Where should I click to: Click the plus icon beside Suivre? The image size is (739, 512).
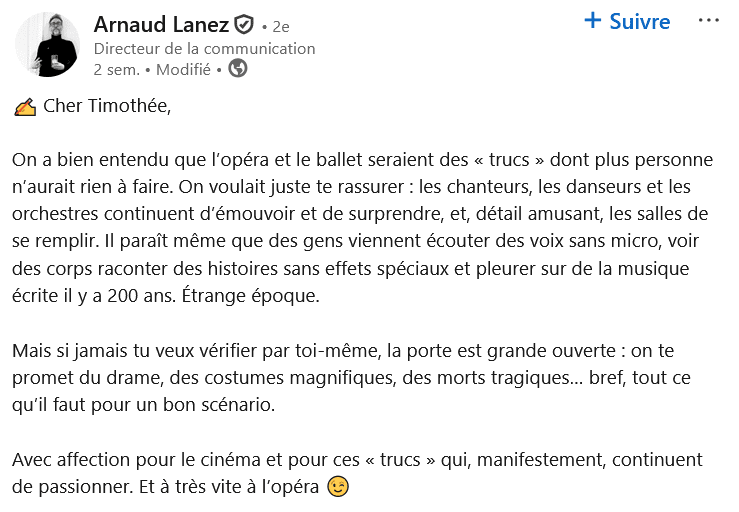[593, 21]
